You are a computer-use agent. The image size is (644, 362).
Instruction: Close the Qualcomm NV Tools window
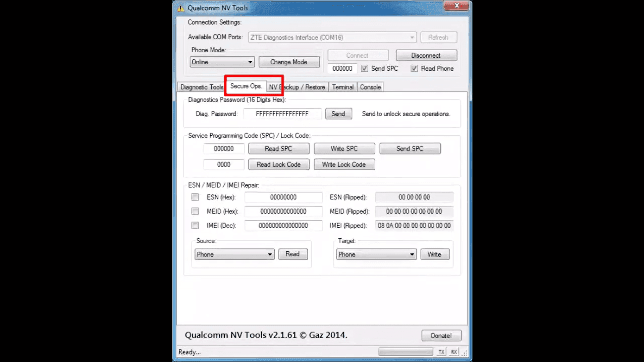(456, 5)
